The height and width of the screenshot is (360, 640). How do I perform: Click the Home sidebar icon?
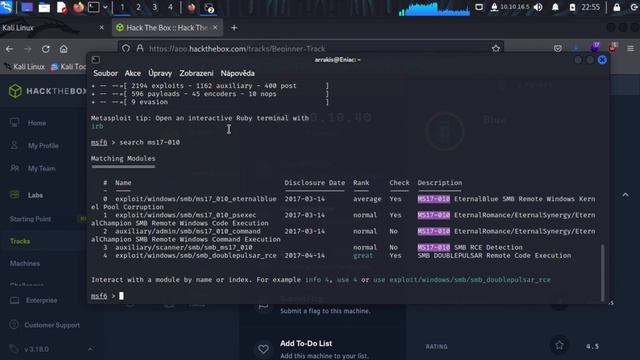pyautogui.click(x=14, y=122)
